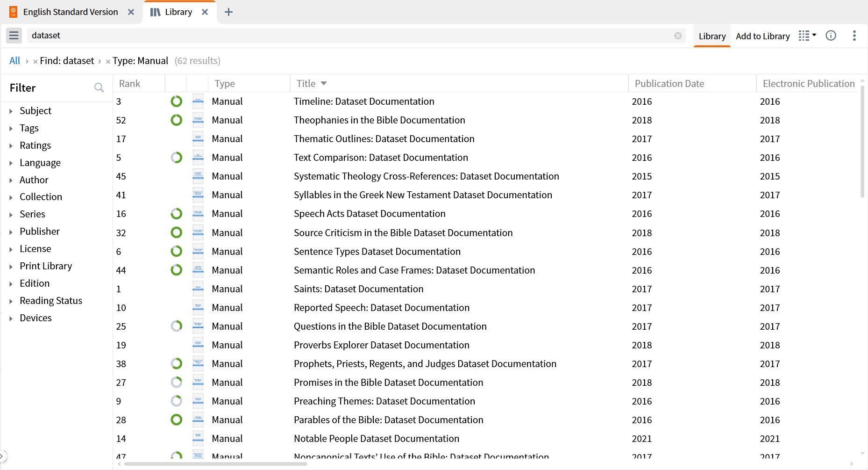
Task: Expand the Print Library filter
Action: 11,267
